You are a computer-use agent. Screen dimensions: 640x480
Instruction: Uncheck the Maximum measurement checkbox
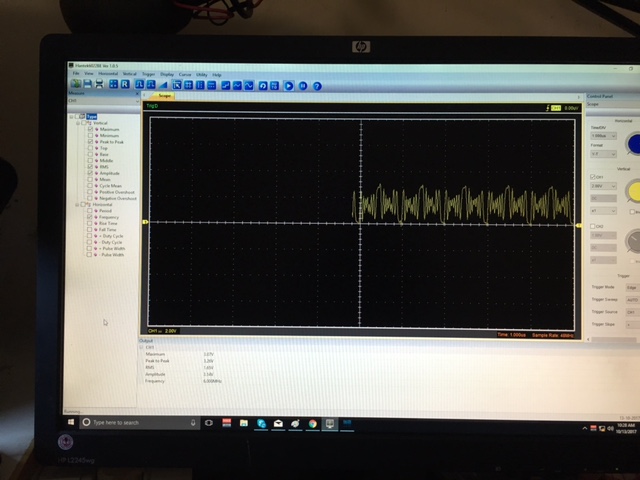coord(91,129)
